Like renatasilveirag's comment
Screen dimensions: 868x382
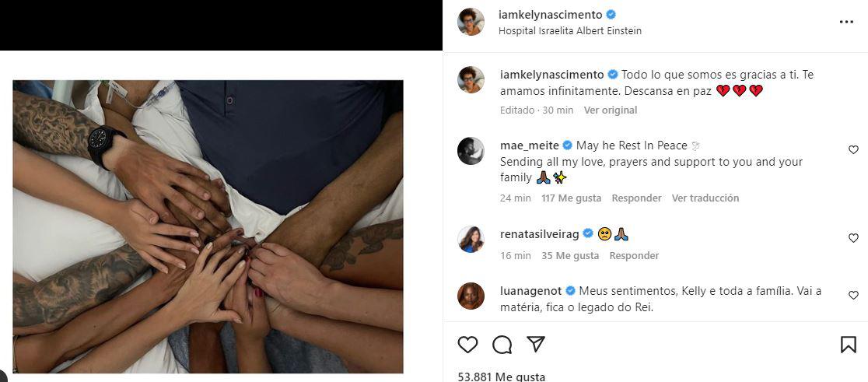[853, 238]
